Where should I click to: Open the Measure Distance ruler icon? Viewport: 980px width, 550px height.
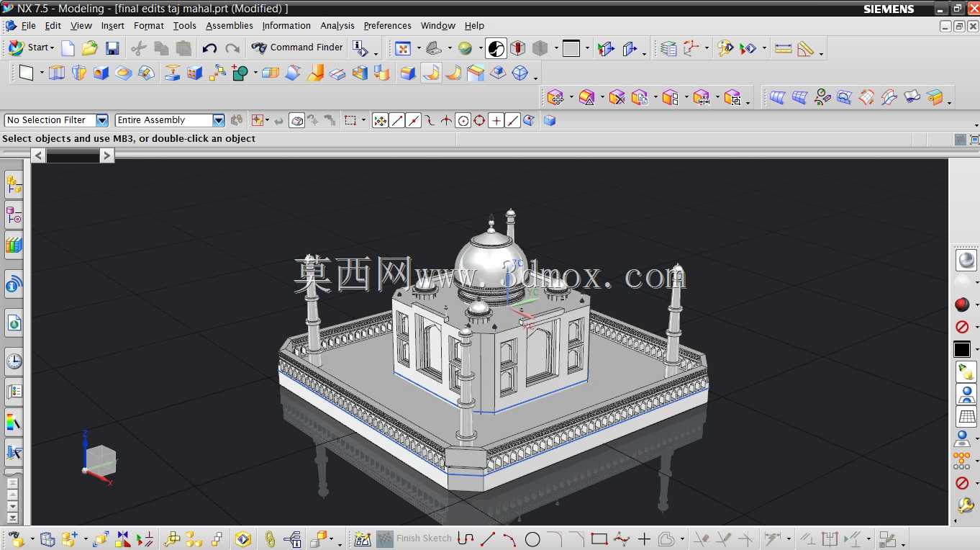[784, 48]
